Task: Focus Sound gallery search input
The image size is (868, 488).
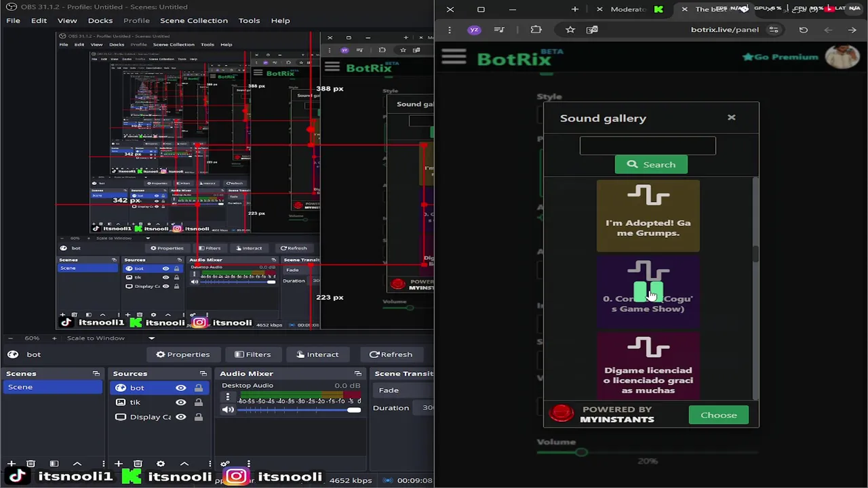Action: coord(648,146)
